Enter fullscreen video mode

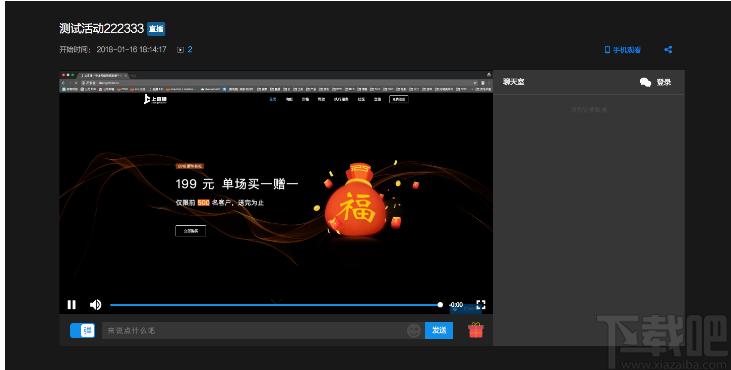(x=481, y=305)
